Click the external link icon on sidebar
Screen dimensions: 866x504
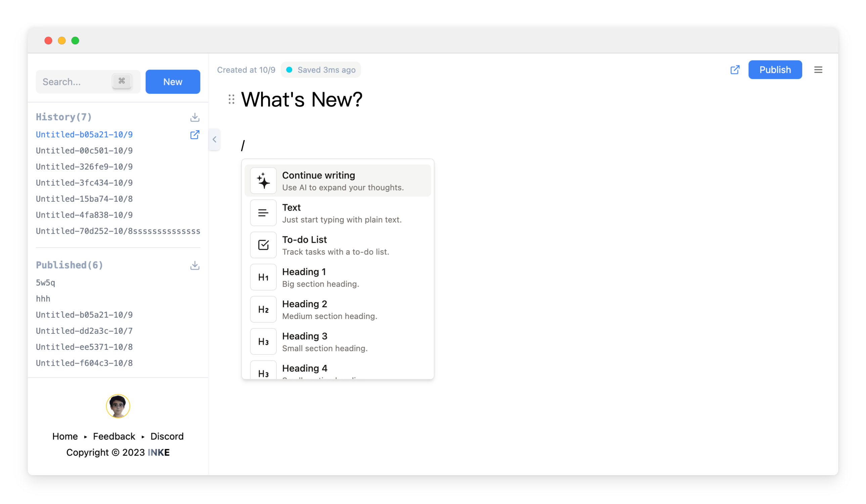click(x=194, y=134)
